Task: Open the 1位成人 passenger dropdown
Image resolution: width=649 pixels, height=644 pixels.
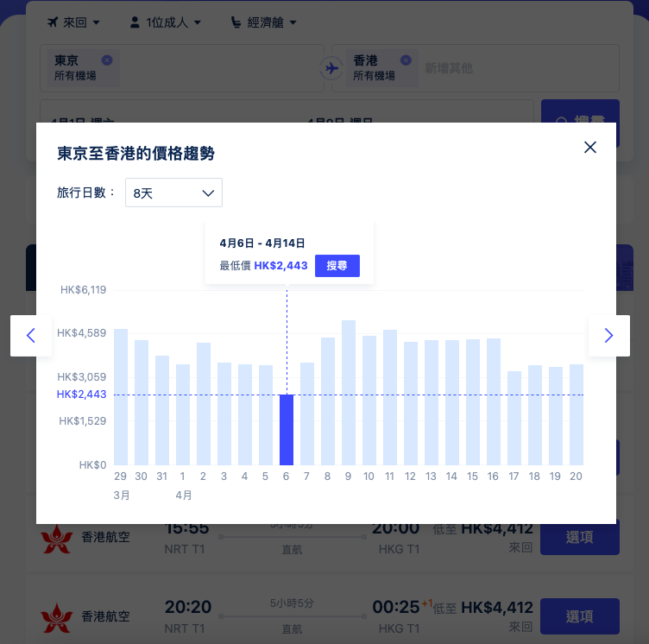Action: point(165,22)
